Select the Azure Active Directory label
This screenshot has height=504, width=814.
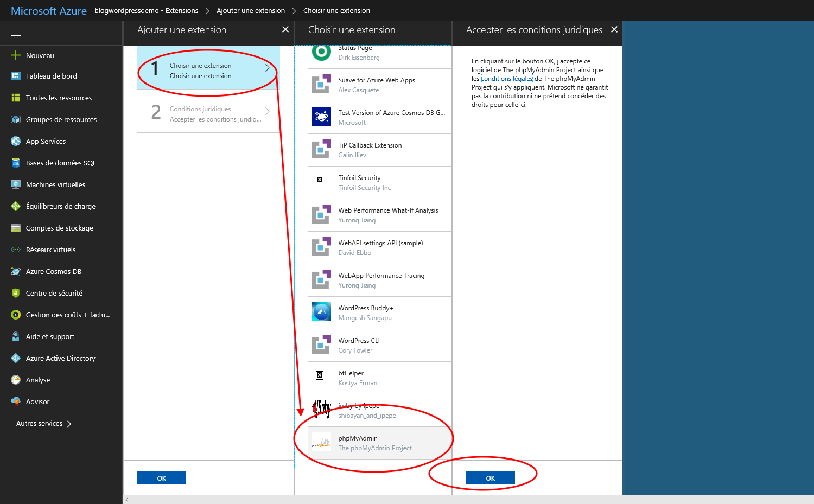coord(61,358)
